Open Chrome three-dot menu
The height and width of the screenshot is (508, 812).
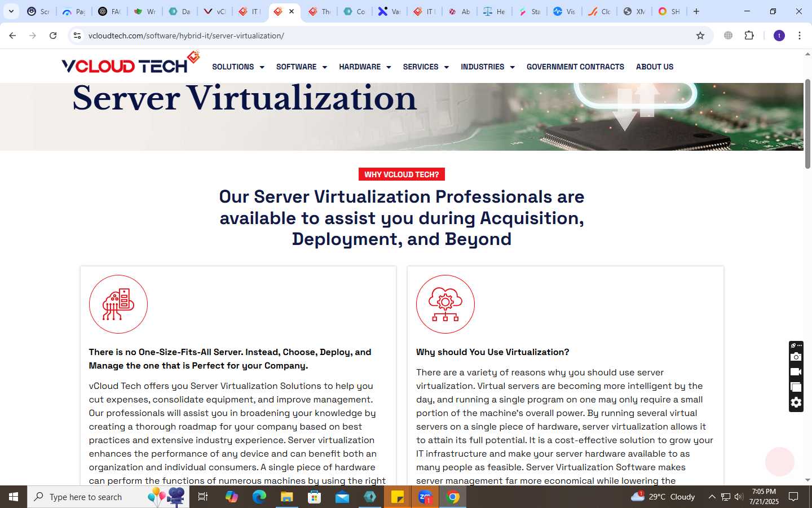[x=800, y=36]
